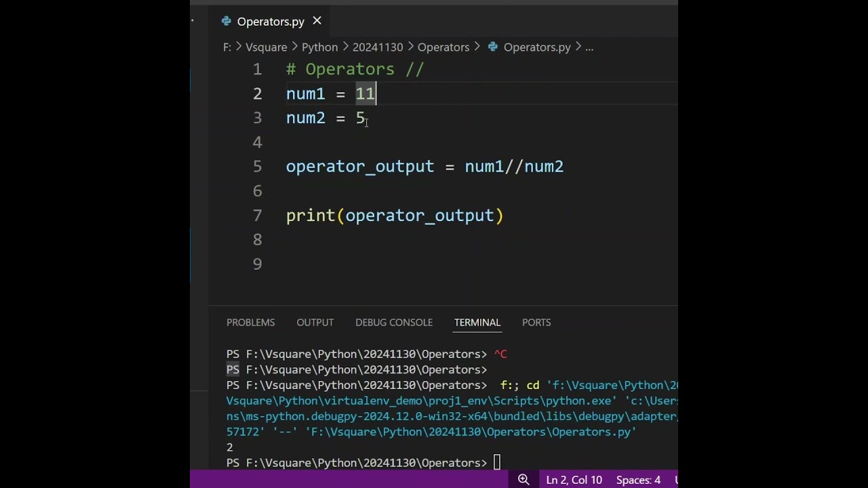Switch to the PROBLEMS panel tab
Image resolution: width=868 pixels, height=488 pixels.
point(251,323)
